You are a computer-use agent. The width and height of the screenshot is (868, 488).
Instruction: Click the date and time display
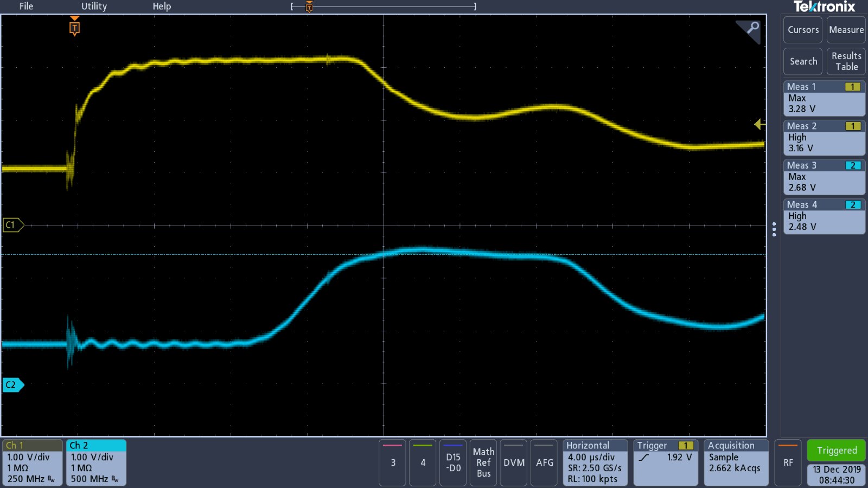(x=837, y=475)
